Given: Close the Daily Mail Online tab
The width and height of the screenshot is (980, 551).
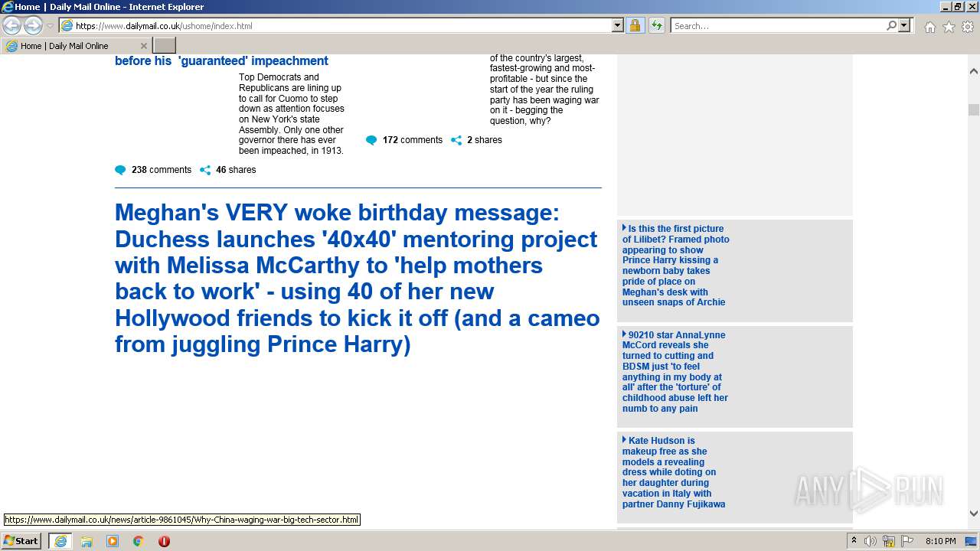Looking at the screenshot, I should click(143, 46).
